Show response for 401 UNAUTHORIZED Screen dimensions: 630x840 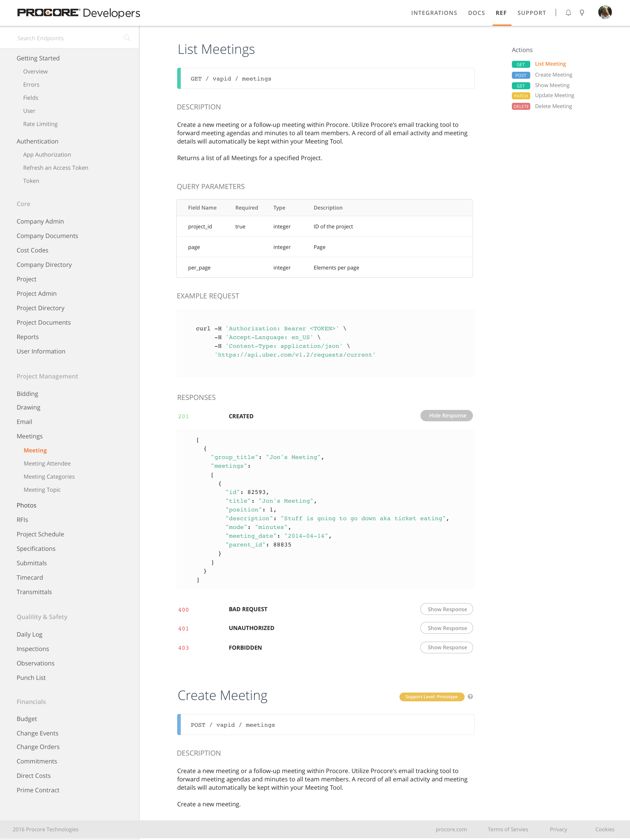coord(447,628)
